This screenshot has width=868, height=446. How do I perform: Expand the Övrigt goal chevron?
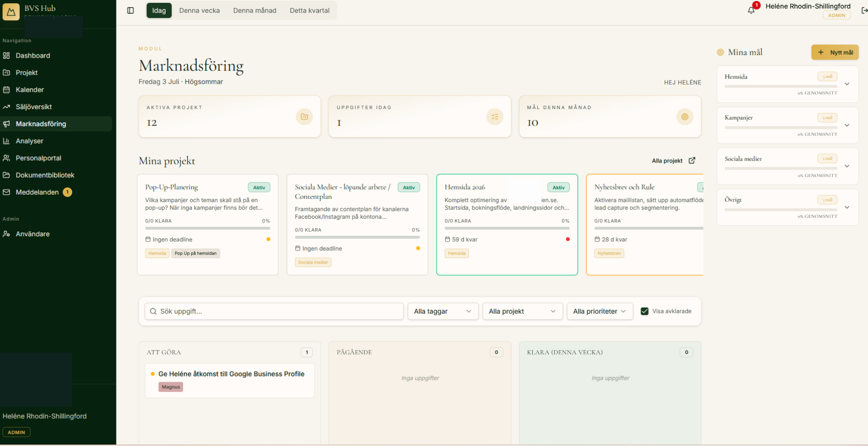[x=847, y=207]
